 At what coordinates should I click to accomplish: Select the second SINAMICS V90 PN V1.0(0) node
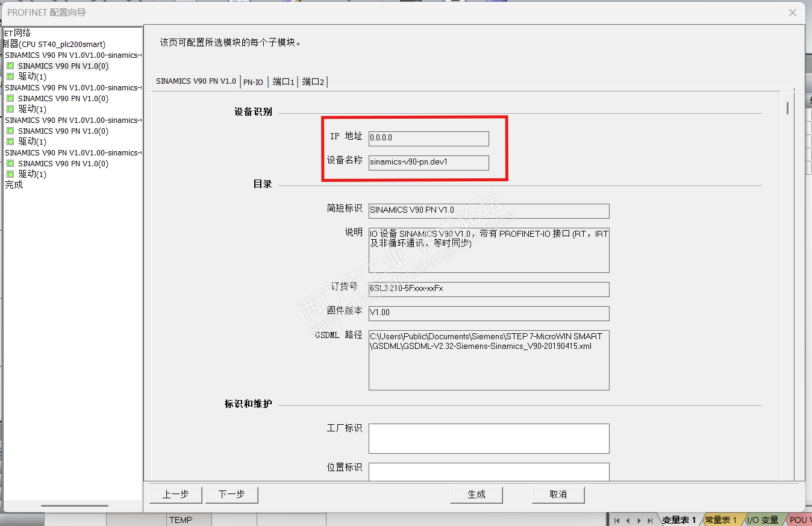63,98
